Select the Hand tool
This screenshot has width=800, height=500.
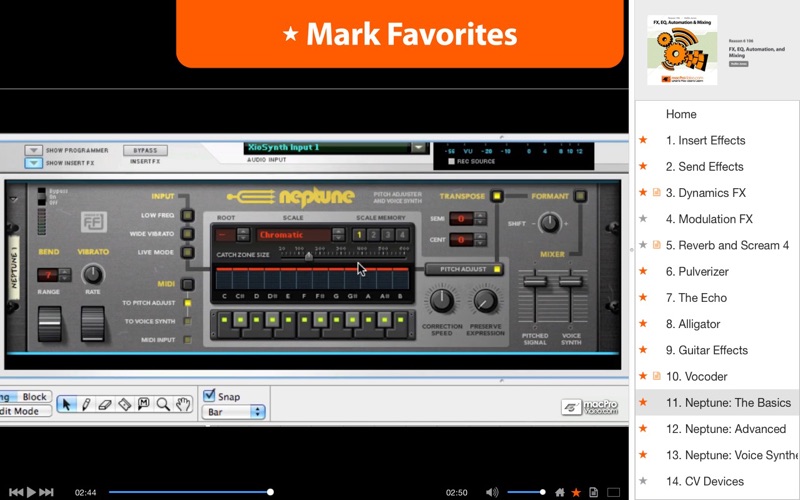point(183,404)
